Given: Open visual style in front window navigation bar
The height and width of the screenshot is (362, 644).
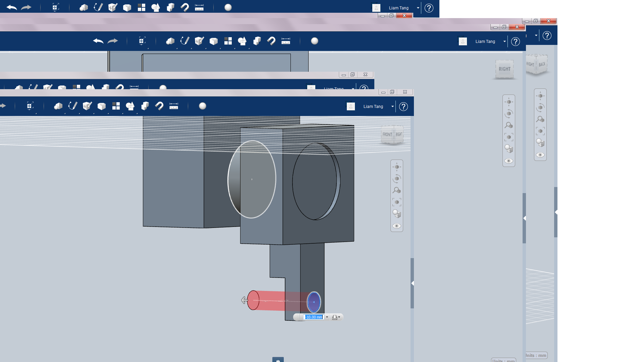Looking at the screenshot, I should (397, 214).
